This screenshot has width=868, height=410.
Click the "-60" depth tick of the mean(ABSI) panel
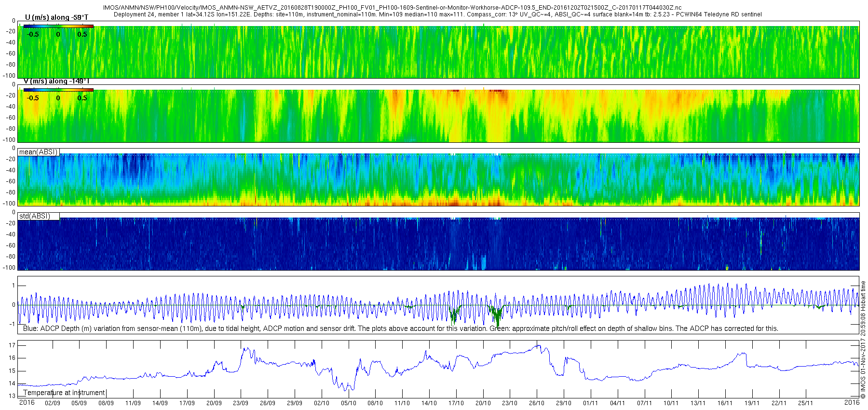(11, 181)
